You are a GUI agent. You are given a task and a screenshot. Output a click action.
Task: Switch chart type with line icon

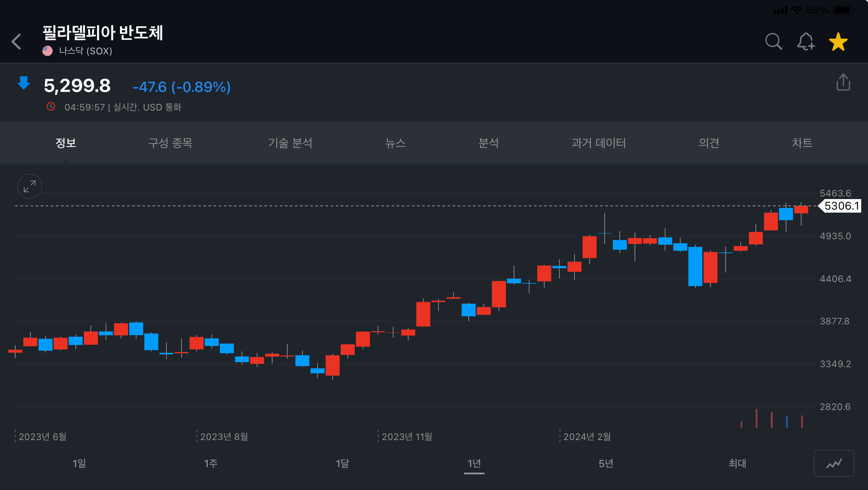[834, 463]
